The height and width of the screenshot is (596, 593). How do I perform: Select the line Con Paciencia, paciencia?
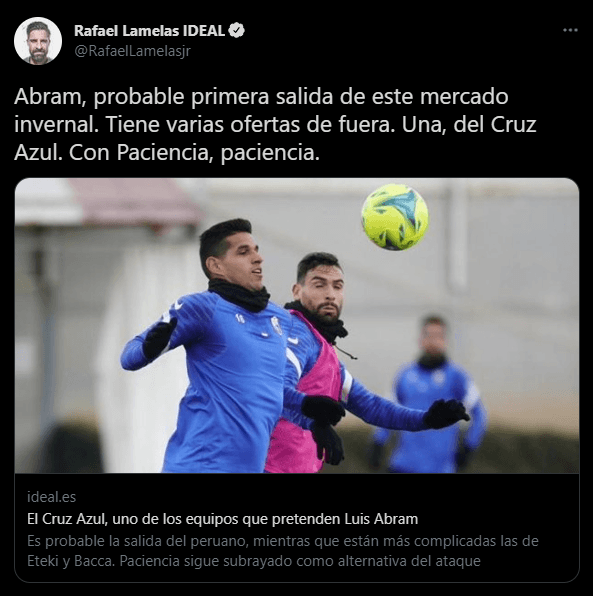[194, 152]
